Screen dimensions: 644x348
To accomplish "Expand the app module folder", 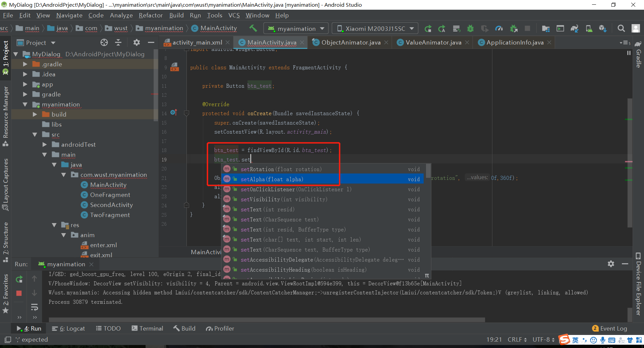I will (x=25, y=84).
